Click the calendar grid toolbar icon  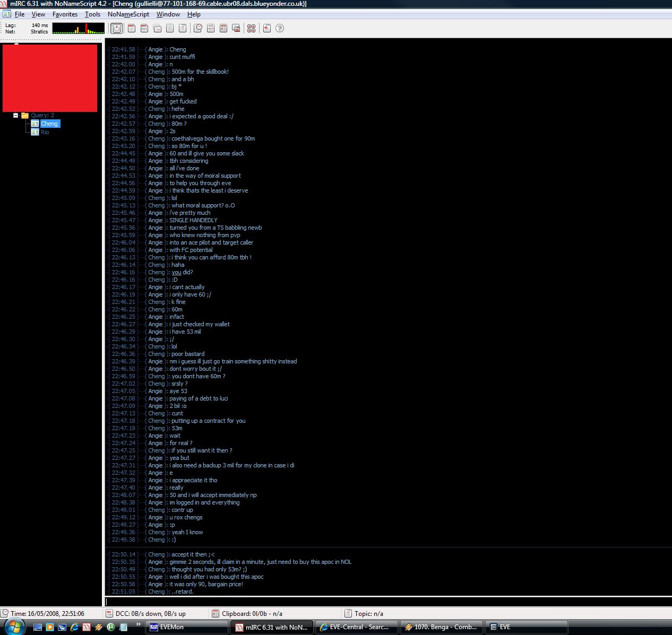coord(223,28)
